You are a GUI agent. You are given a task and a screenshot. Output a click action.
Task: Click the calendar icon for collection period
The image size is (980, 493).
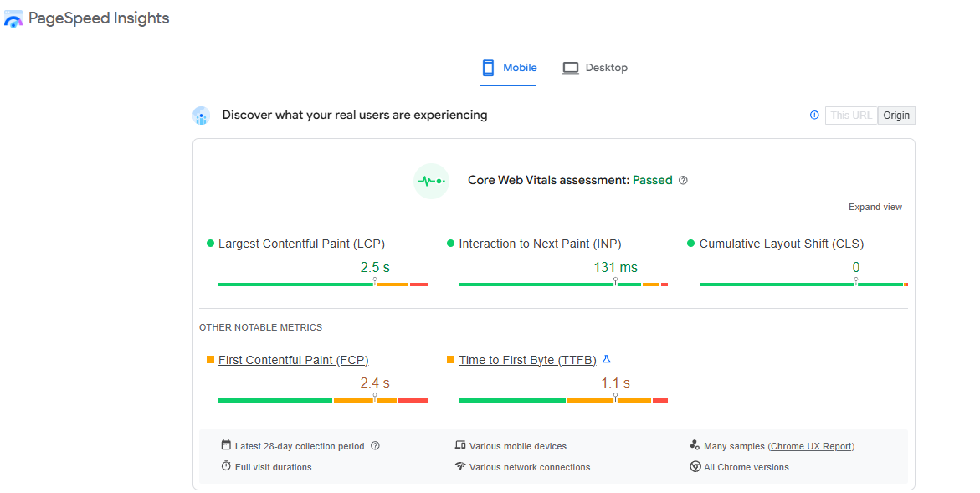pyautogui.click(x=226, y=445)
